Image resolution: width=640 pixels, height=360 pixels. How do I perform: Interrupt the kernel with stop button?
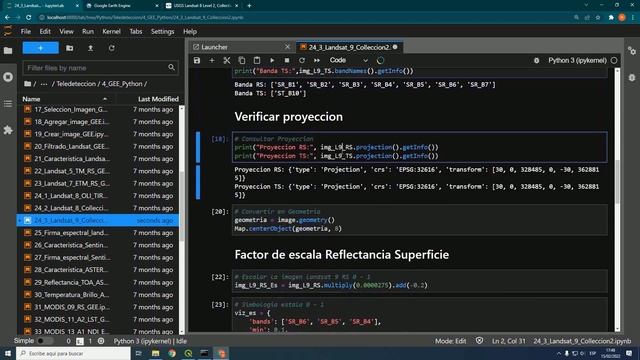[287, 60]
